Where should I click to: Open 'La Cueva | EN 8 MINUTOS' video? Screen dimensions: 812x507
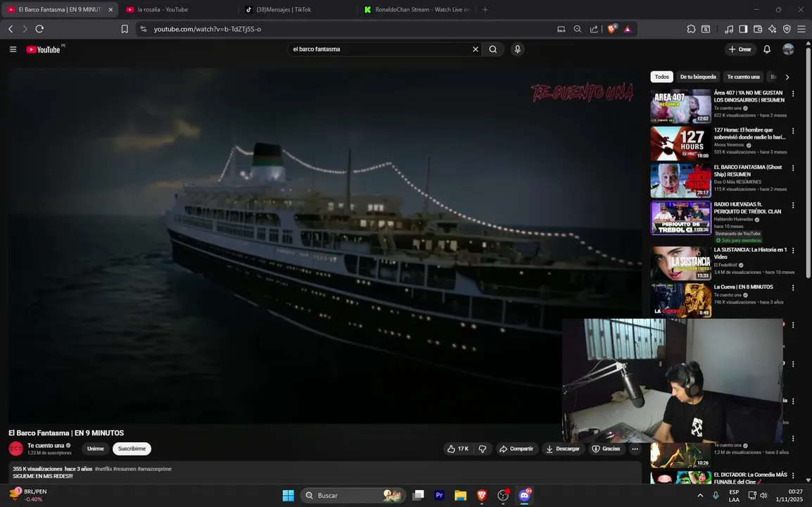point(743,287)
